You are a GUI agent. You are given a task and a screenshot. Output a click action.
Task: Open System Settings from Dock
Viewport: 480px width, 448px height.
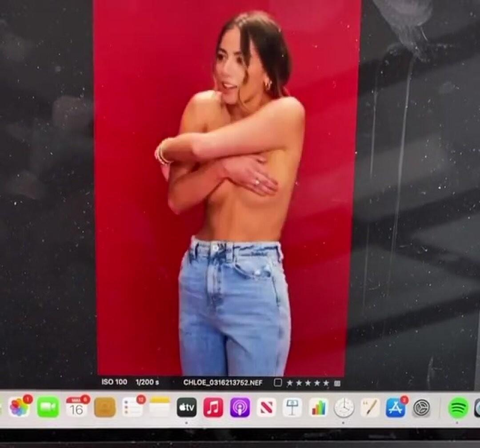pyautogui.click(x=421, y=408)
